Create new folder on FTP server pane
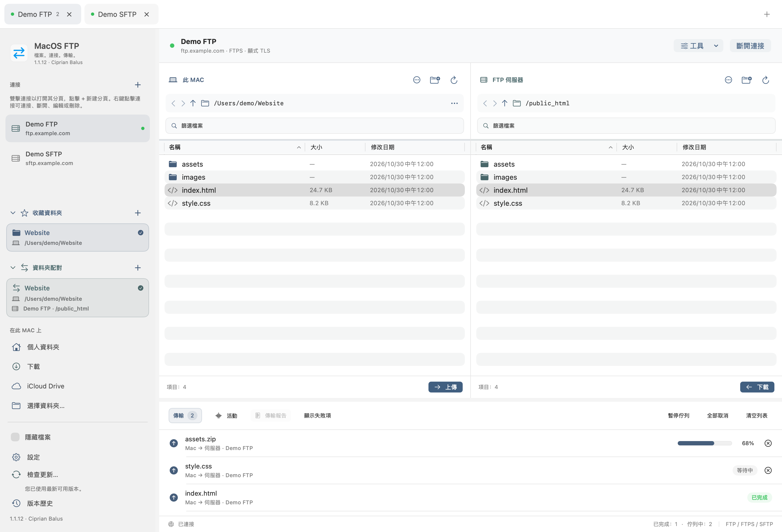 coord(746,80)
